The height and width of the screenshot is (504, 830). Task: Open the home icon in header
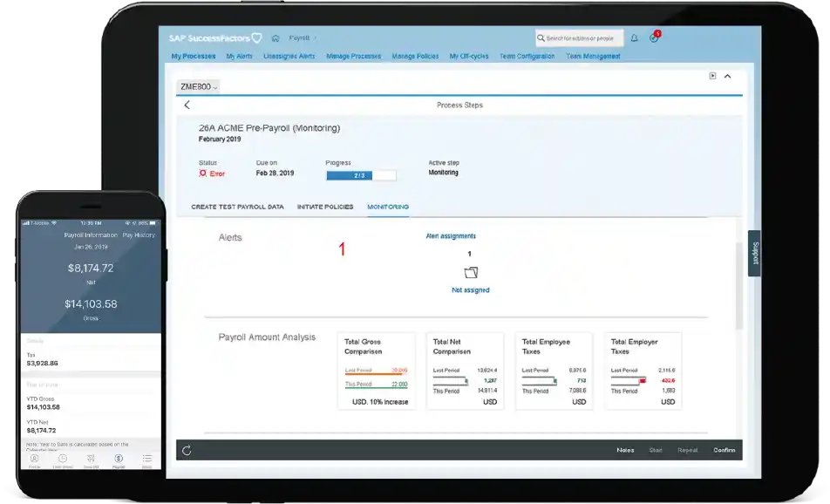(x=276, y=38)
